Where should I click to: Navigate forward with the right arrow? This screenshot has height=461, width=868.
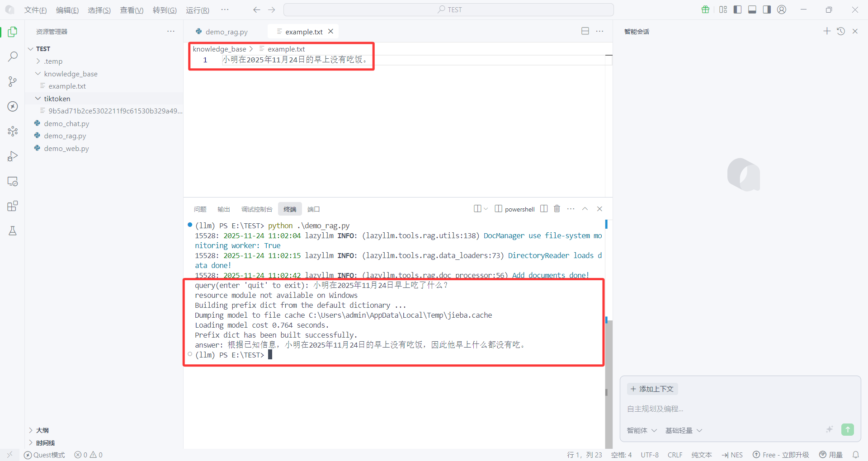pyautogui.click(x=271, y=9)
